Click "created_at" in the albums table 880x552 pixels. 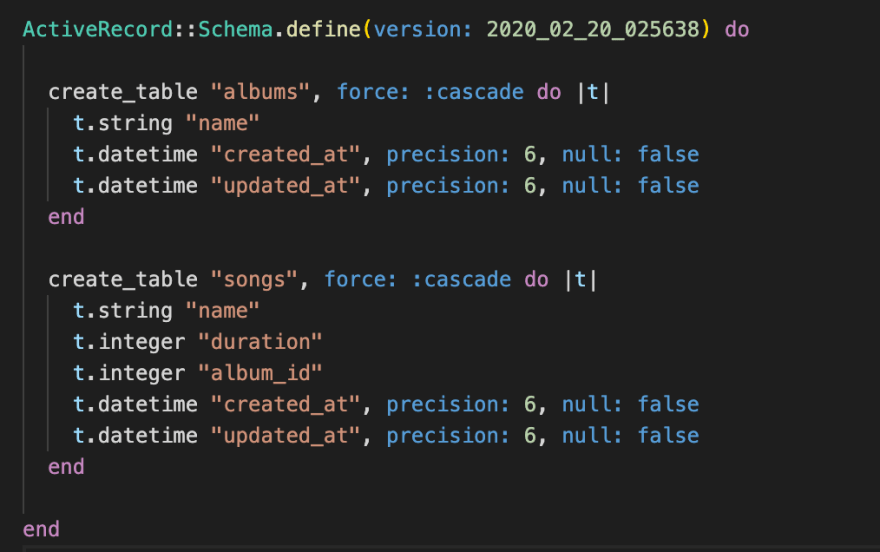tap(286, 154)
